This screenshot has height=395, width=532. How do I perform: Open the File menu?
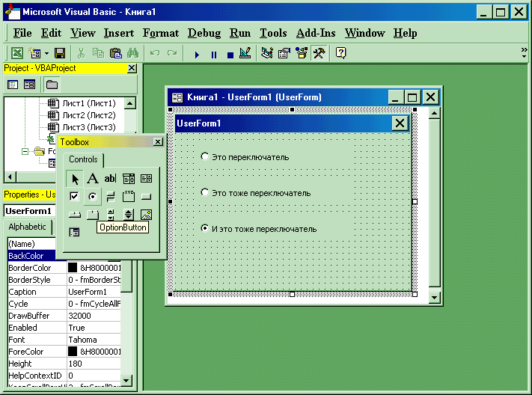(22, 33)
